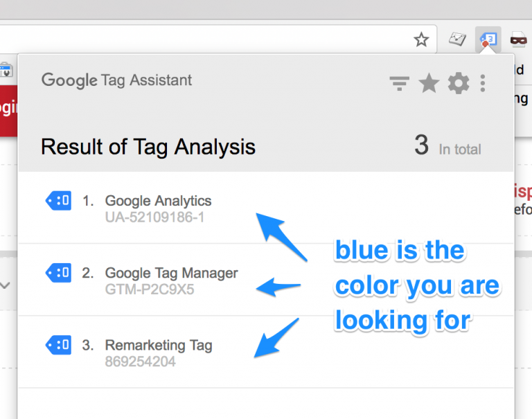Click the masked-face extension icon

[518, 39]
